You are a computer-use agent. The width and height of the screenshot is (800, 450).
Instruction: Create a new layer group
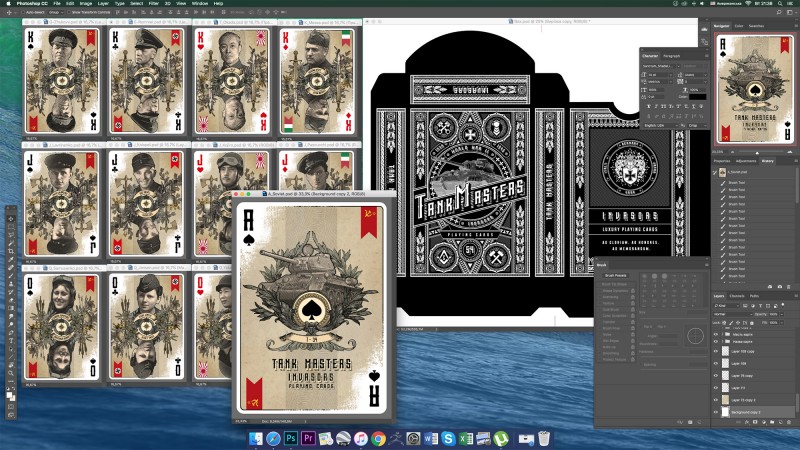[772, 422]
